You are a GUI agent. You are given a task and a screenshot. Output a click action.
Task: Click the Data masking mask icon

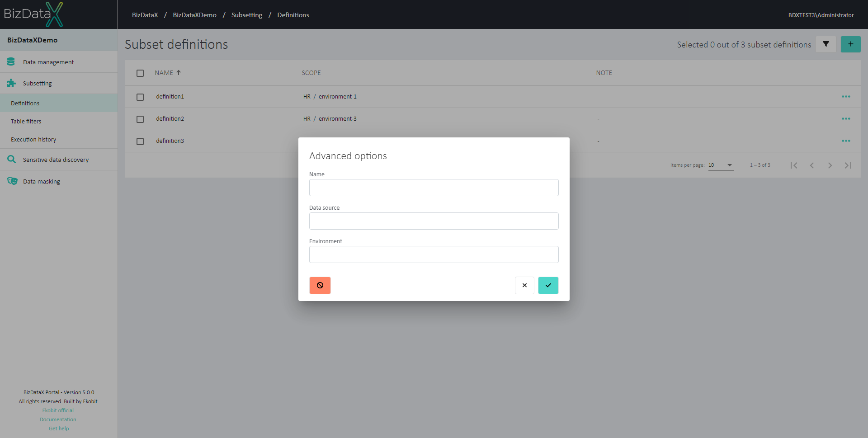click(12, 181)
